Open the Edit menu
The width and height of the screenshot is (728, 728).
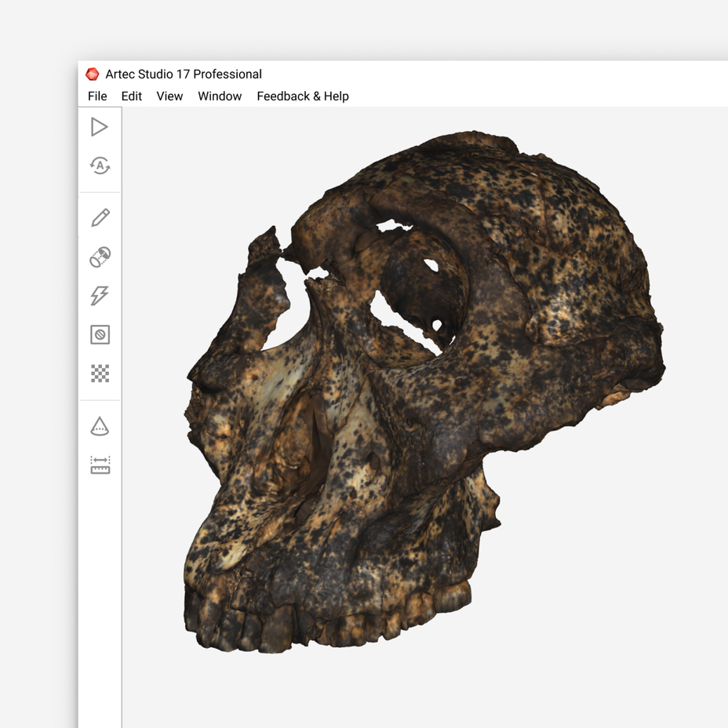131,96
